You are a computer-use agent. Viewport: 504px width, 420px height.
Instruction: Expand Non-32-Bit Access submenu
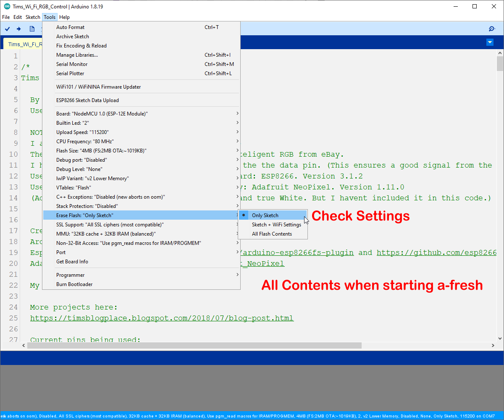click(x=142, y=243)
